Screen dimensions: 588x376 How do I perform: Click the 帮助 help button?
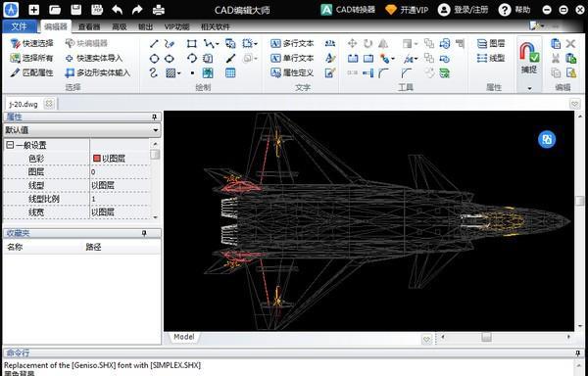click(x=514, y=10)
